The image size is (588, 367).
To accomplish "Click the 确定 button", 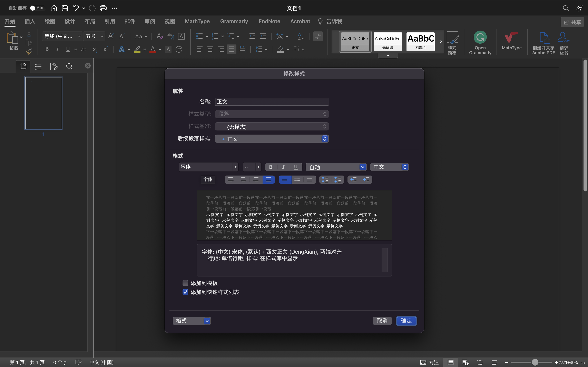I will [406, 321].
